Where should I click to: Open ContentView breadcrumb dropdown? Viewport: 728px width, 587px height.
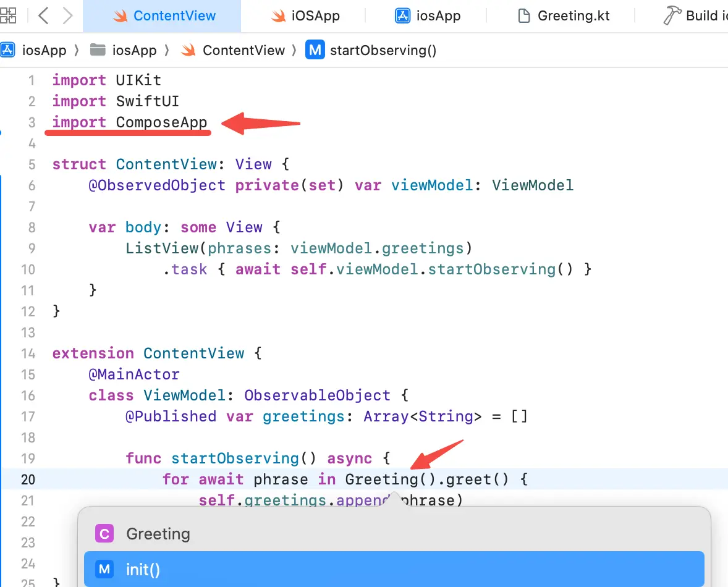[243, 50]
